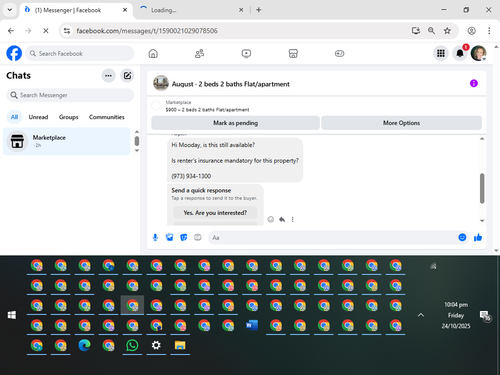Open the taskbar clock and date
Image resolution: width=500 pixels, height=375 pixels.
456,315
